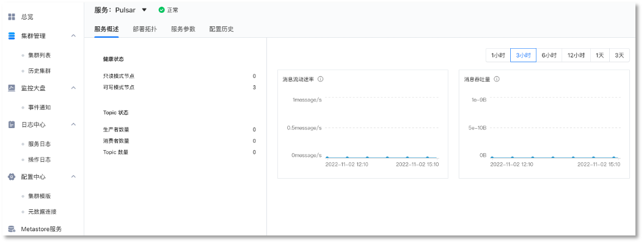Click the 日志中心 clipboard icon

(12, 124)
